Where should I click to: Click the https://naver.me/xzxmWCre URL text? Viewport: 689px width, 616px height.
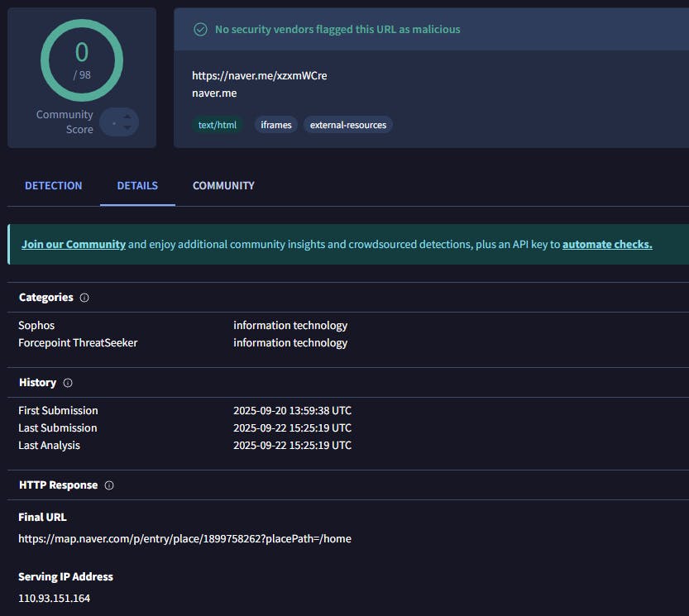coord(260,76)
